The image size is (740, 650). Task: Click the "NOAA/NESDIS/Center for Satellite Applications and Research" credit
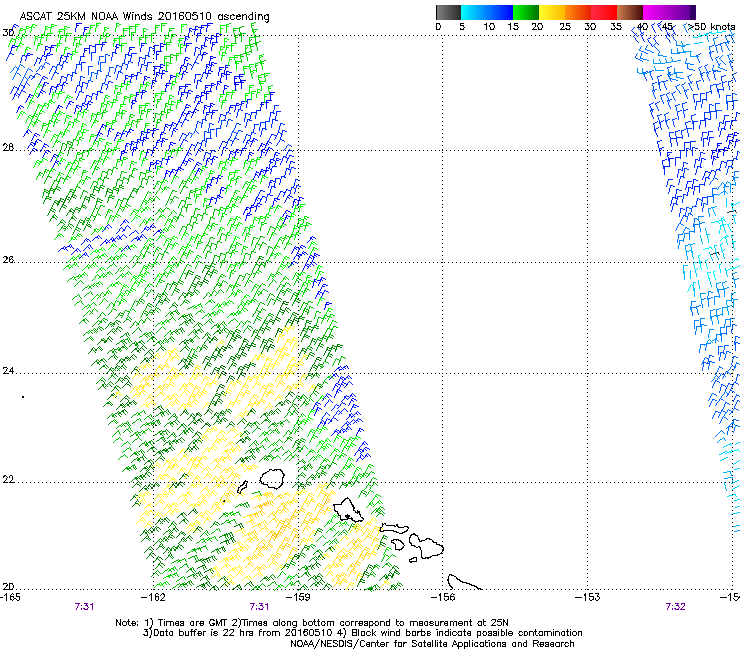coord(432,644)
